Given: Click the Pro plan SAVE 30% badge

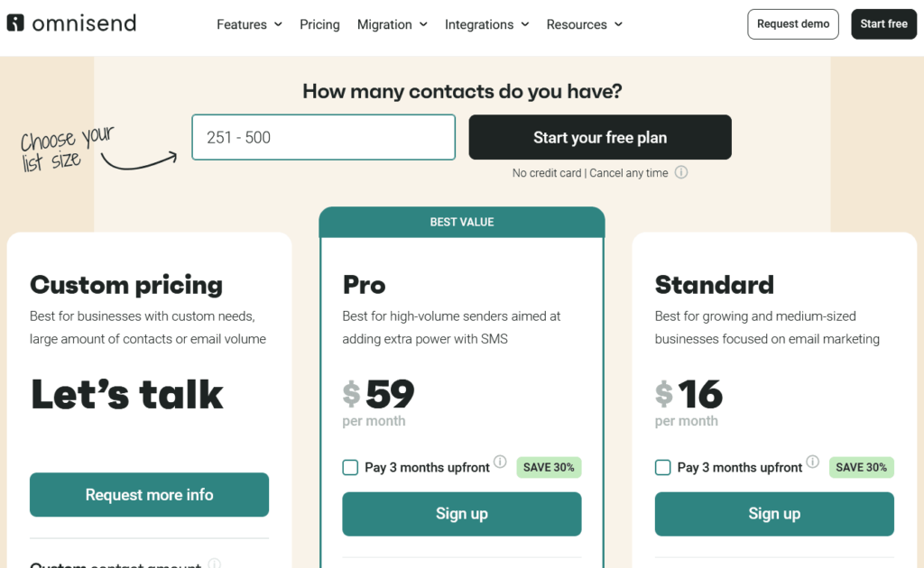Looking at the screenshot, I should pos(549,467).
